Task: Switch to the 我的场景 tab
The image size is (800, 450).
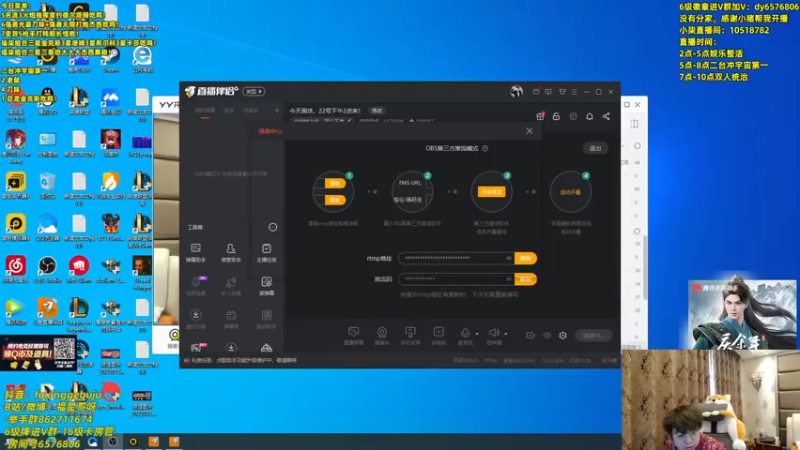Action: click(205, 111)
